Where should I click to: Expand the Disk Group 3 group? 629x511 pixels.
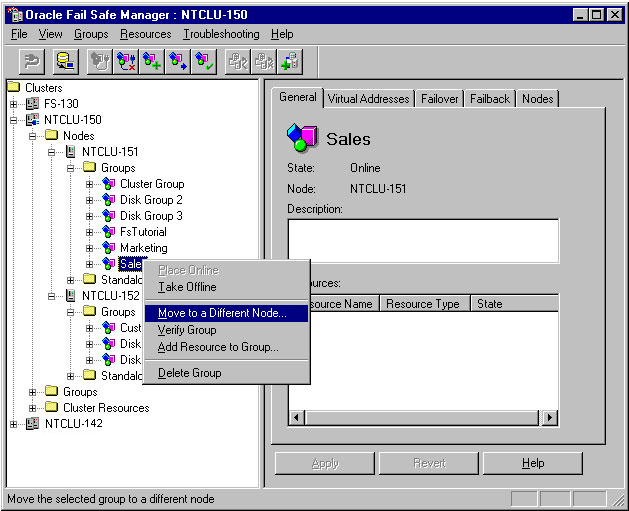(89, 216)
